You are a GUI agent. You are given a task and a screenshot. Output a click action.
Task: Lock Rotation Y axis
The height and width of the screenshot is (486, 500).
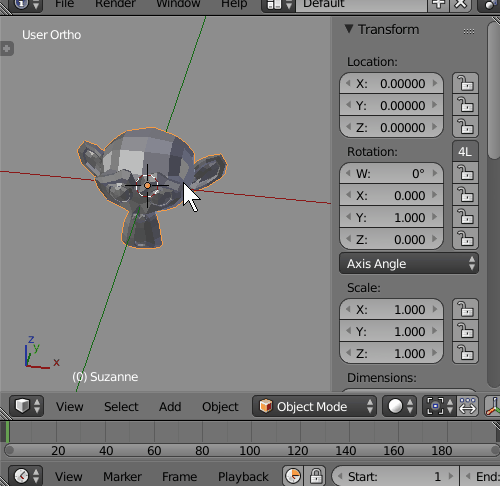(465, 217)
